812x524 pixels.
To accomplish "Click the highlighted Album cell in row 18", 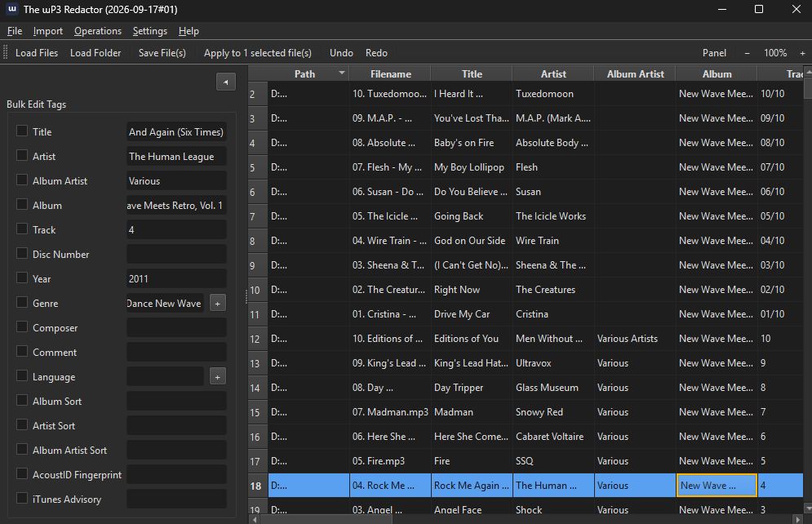I will click(x=717, y=486).
